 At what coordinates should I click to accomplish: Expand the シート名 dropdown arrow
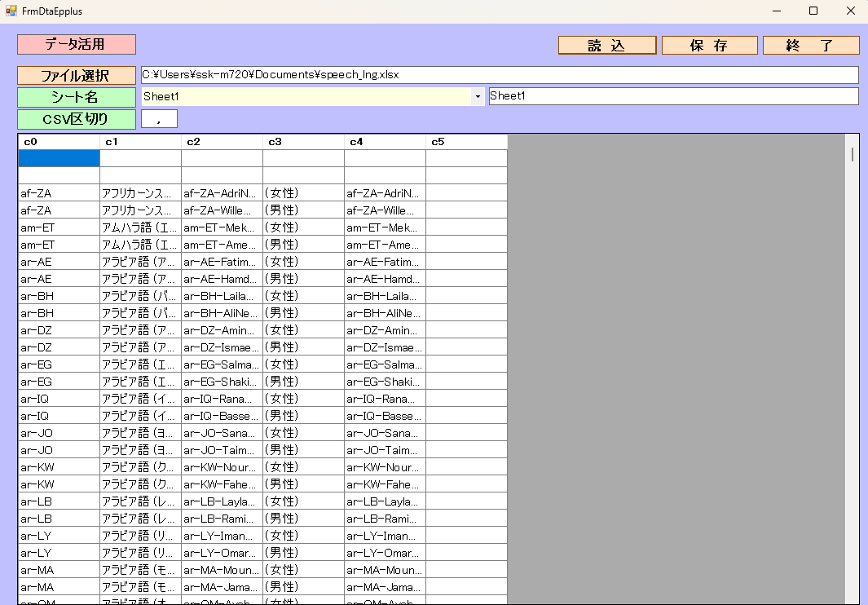point(477,97)
